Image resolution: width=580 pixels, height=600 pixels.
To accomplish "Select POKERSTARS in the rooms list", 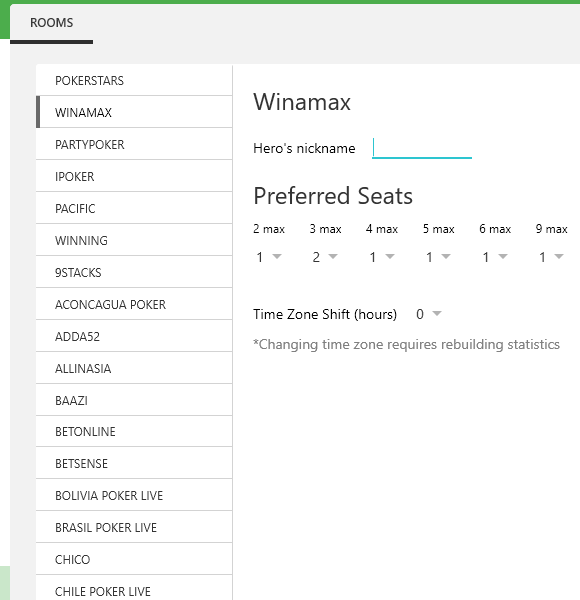I will (134, 80).
